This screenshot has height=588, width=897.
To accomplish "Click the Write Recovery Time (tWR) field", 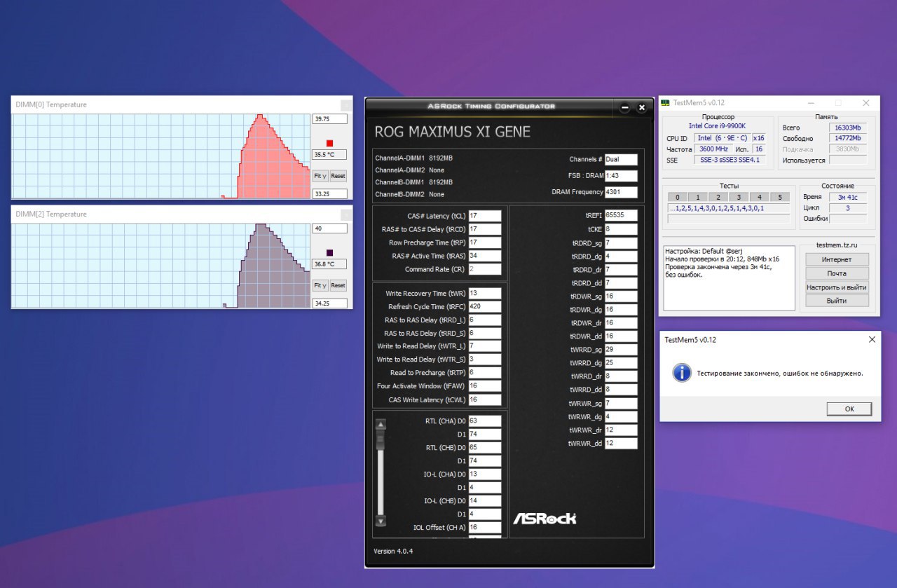I will (x=485, y=293).
